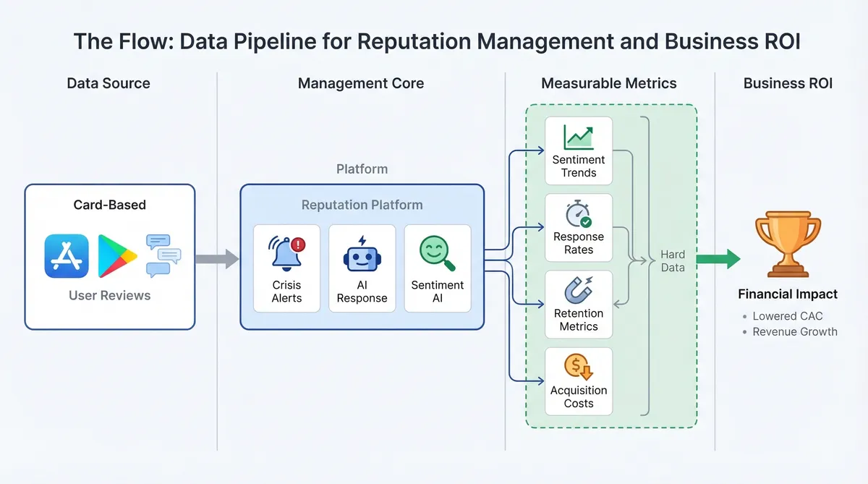
Task: Click the Acquisition Costs dollar icon
Action: point(578,368)
